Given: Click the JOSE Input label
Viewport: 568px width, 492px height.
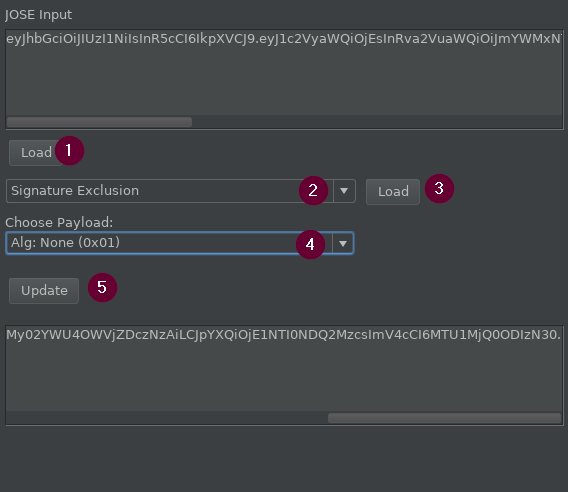Looking at the screenshot, I should coord(38,15).
